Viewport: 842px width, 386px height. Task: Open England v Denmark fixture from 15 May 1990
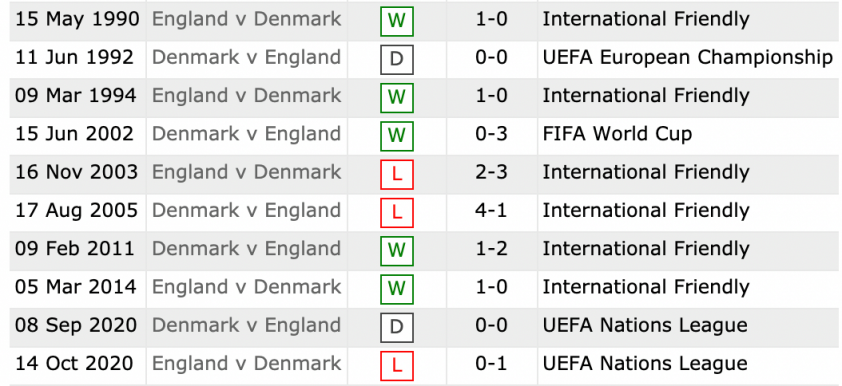[x=246, y=19]
